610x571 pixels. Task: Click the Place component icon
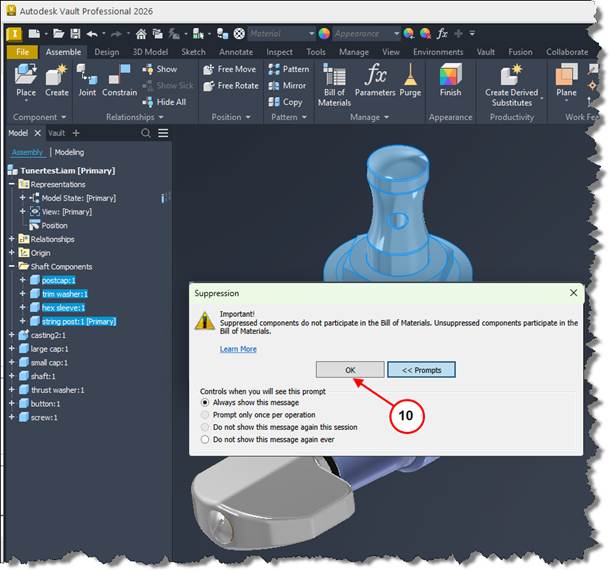tap(26, 80)
